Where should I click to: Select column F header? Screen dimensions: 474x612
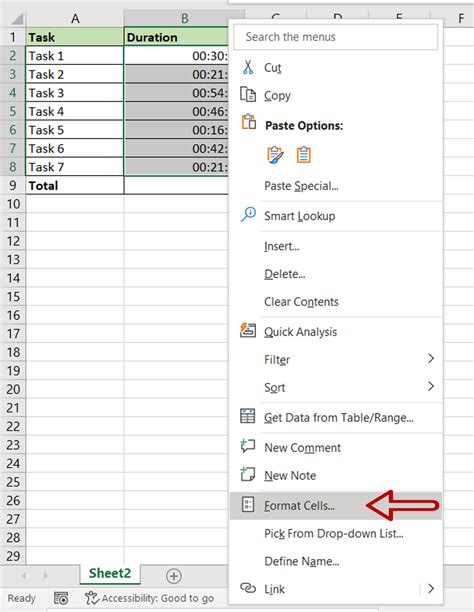[x=461, y=18]
